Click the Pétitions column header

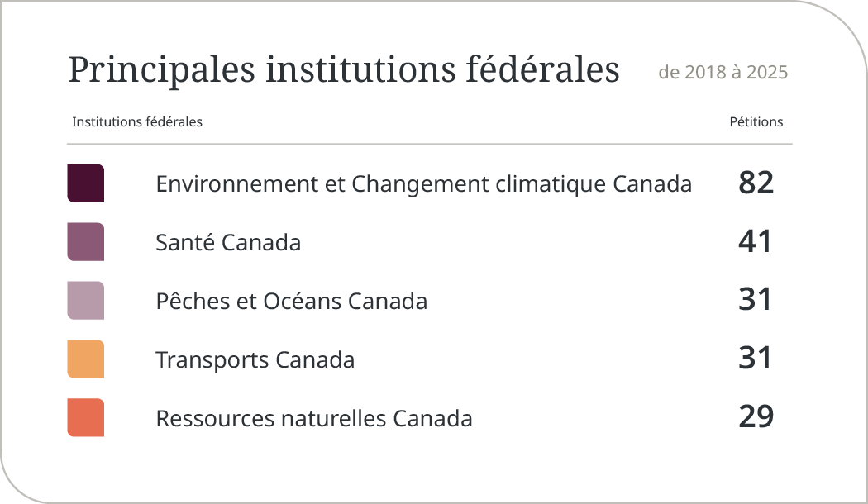click(756, 122)
